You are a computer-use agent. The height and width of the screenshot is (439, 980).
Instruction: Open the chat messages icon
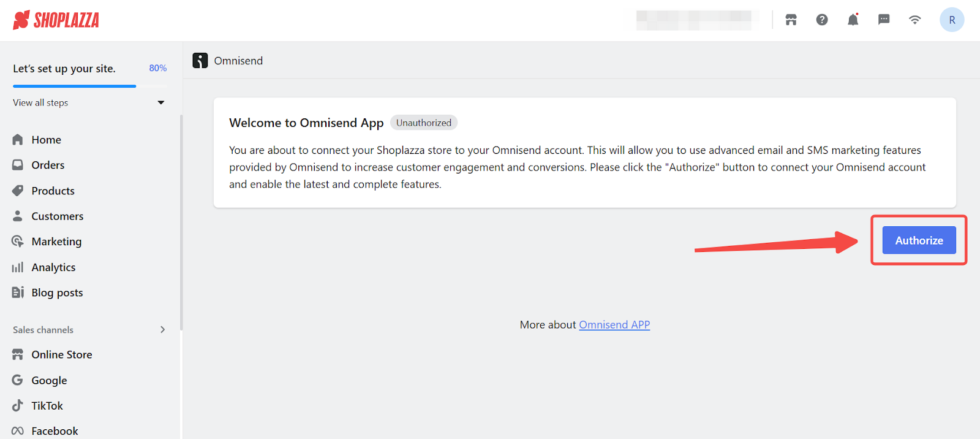pos(884,20)
